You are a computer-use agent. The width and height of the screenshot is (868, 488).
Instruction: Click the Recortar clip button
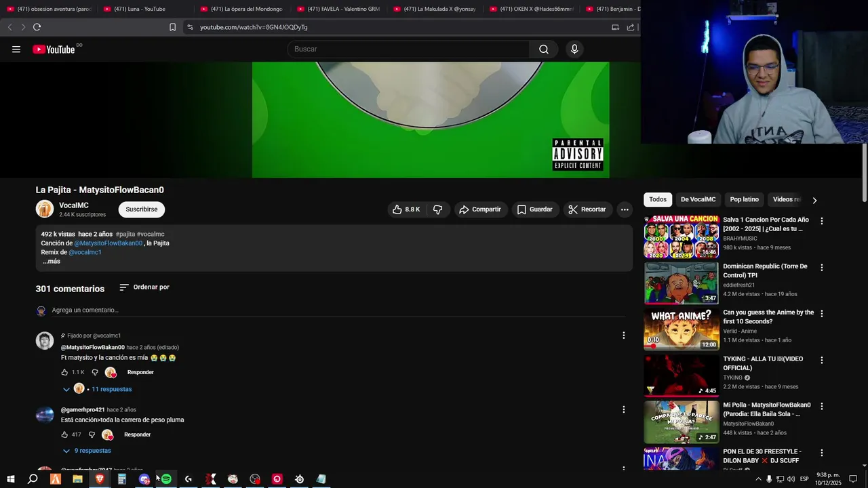pos(588,209)
